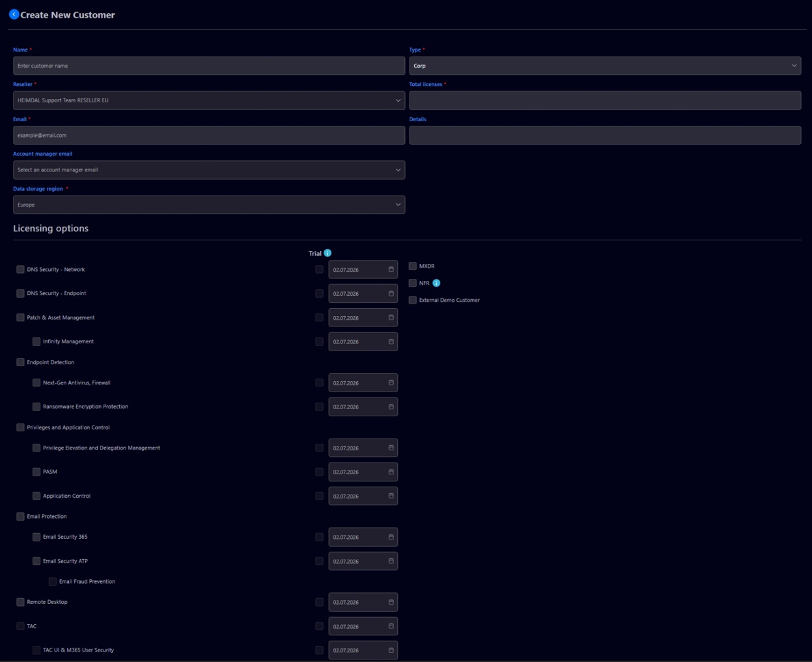Tick Next-Gen Antivirus, Firewall checkbox

(x=36, y=382)
